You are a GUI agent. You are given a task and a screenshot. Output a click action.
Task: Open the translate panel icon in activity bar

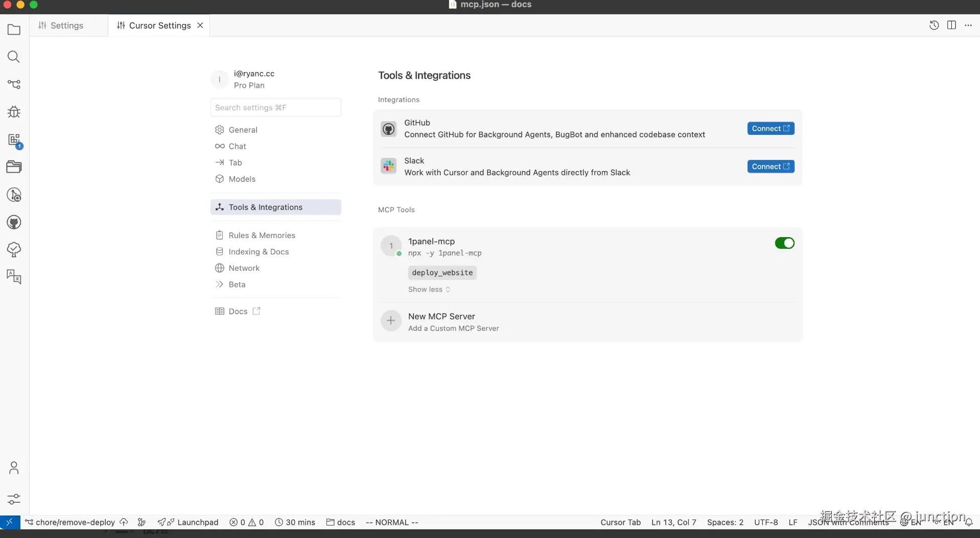point(14,277)
